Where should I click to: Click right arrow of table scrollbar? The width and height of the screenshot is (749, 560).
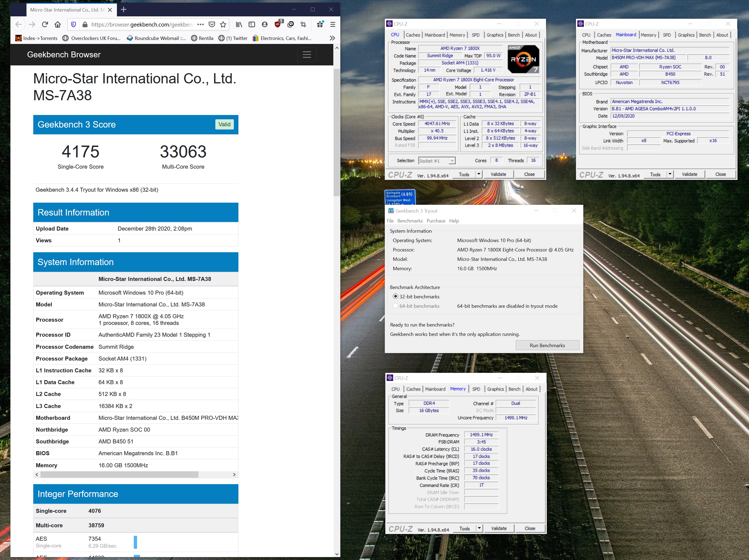(x=234, y=475)
